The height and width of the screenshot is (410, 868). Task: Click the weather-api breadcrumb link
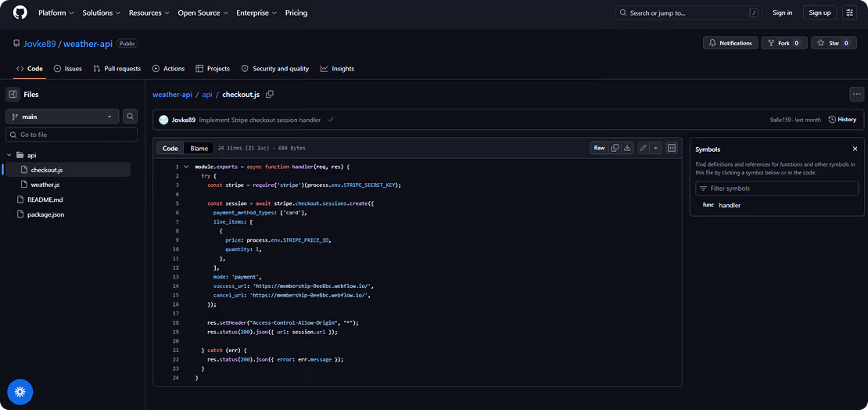(x=172, y=94)
